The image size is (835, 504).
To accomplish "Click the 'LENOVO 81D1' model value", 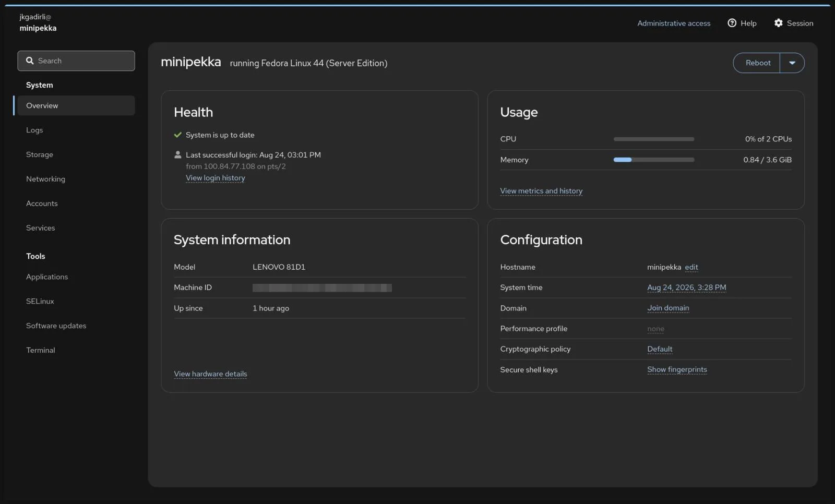I will (x=279, y=267).
